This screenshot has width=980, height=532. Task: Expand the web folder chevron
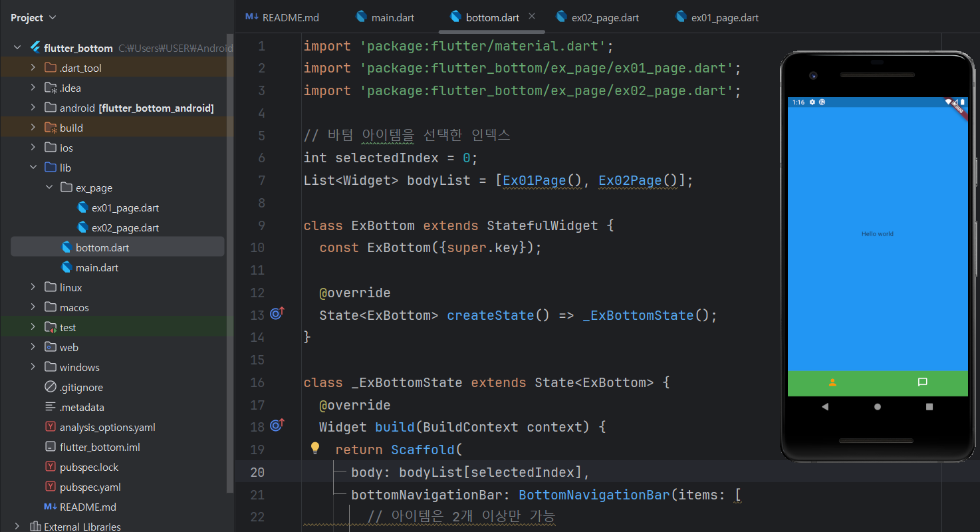pos(33,347)
